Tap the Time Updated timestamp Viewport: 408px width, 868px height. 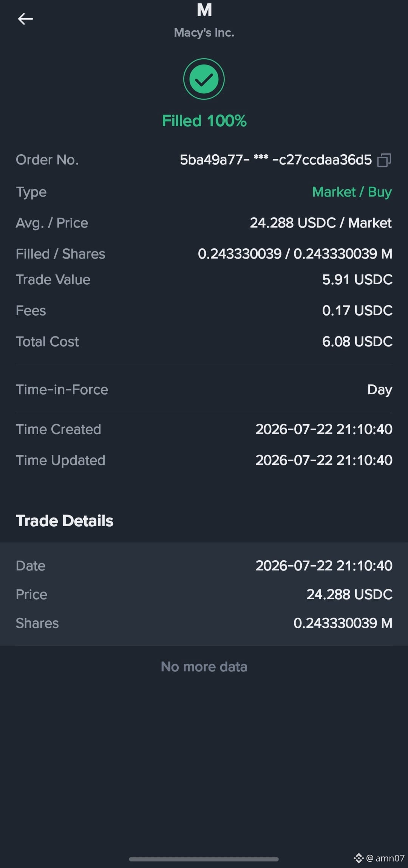[324, 460]
